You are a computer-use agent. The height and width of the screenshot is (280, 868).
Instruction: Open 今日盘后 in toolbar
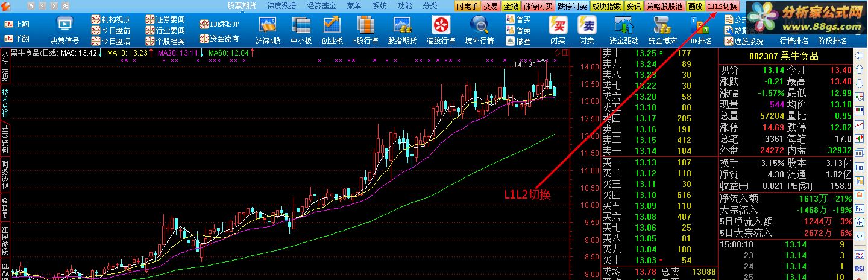(x=111, y=41)
